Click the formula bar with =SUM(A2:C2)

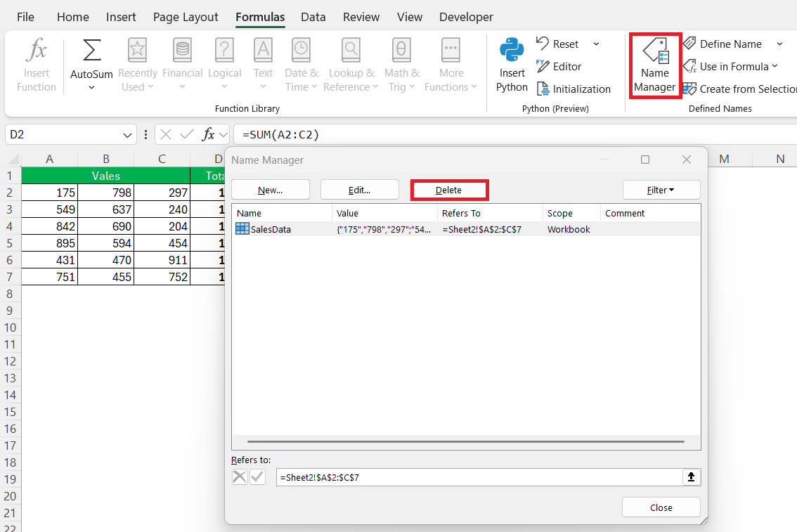point(515,135)
